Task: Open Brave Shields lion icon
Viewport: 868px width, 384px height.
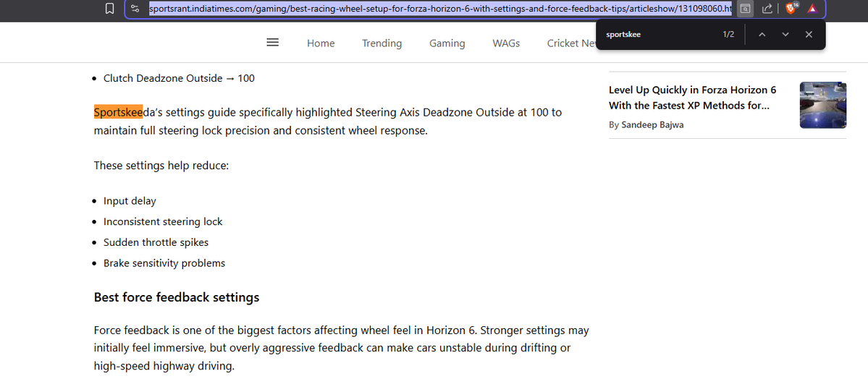Action: click(x=791, y=8)
